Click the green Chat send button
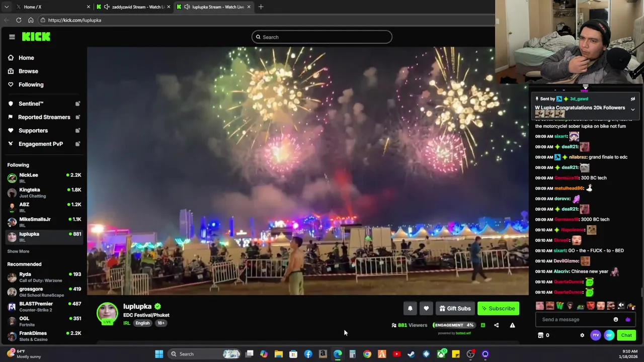This screenshot has width=644, height=362. coord(626,335)
